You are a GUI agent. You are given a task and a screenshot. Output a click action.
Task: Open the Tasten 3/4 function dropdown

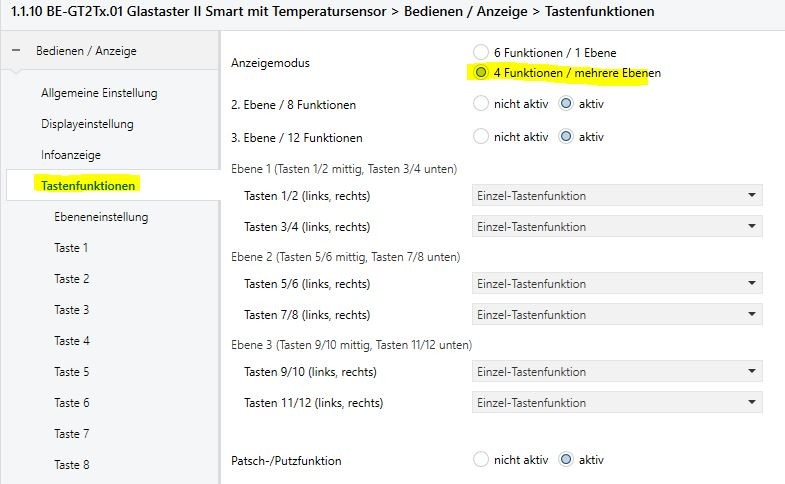click(616, 226)
